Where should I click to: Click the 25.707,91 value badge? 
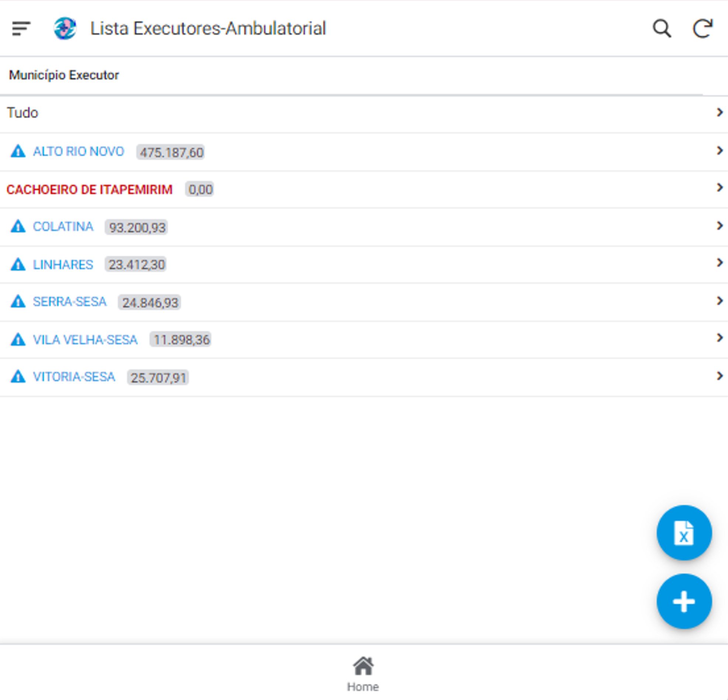(x=158, y=377)
